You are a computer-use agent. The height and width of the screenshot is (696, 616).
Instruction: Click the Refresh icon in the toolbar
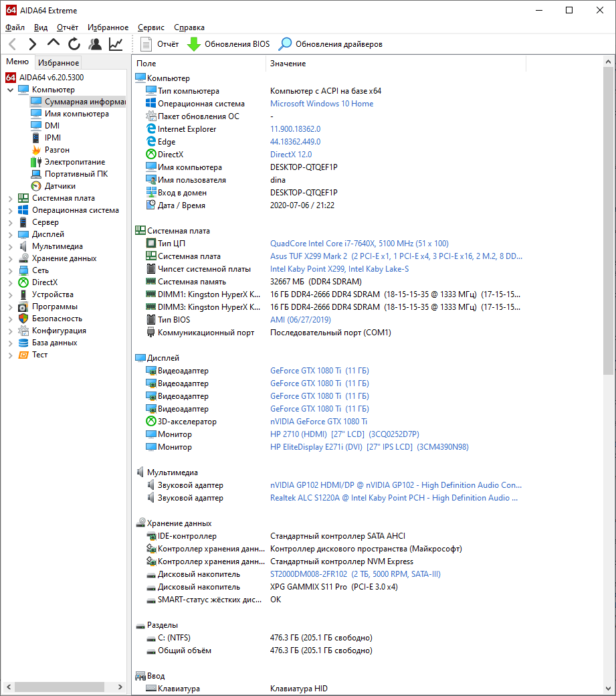[x=74, y=44]
